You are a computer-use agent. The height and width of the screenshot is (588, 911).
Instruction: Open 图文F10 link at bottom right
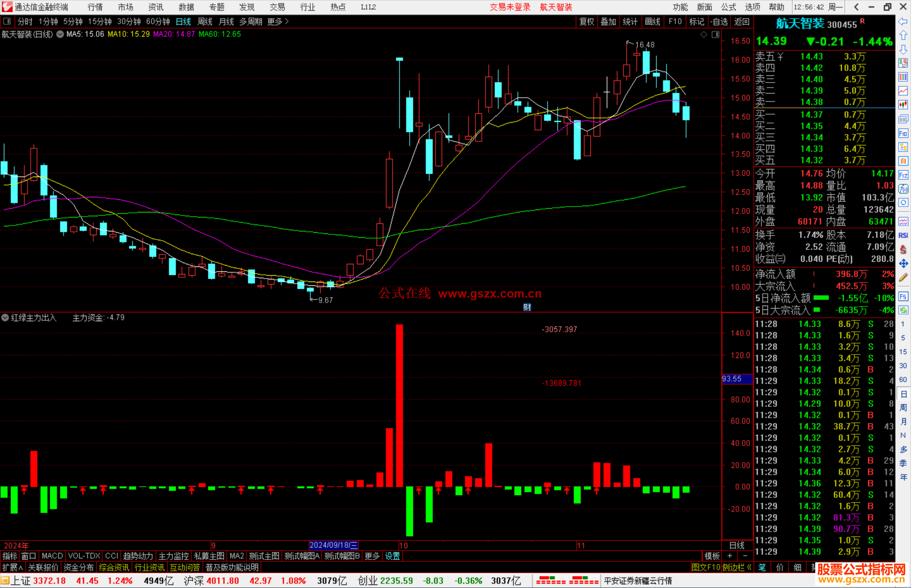(706, 567)
